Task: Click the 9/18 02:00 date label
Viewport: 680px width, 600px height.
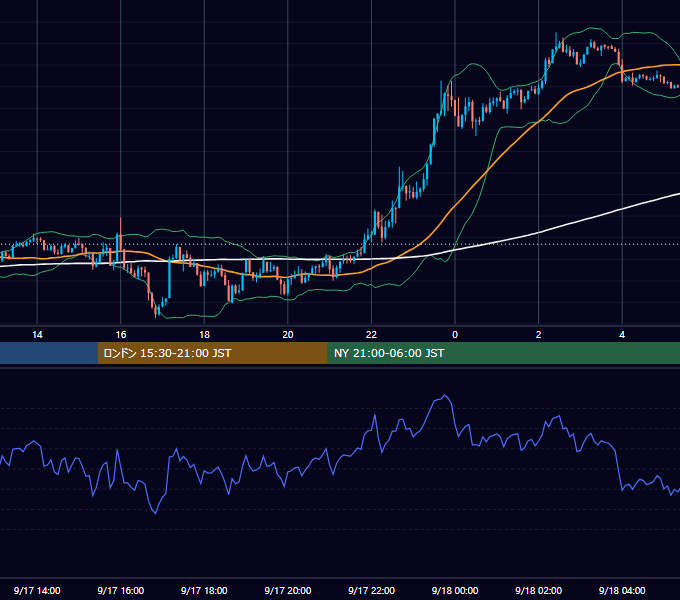Action: (538, 590)
